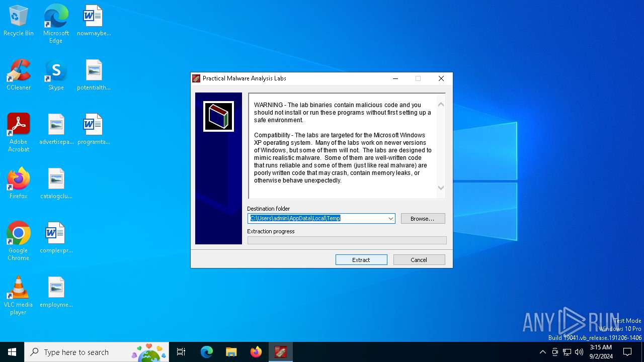Click the Extraction progress bar
Screen dimensions: 644x362
coord(347,240)
